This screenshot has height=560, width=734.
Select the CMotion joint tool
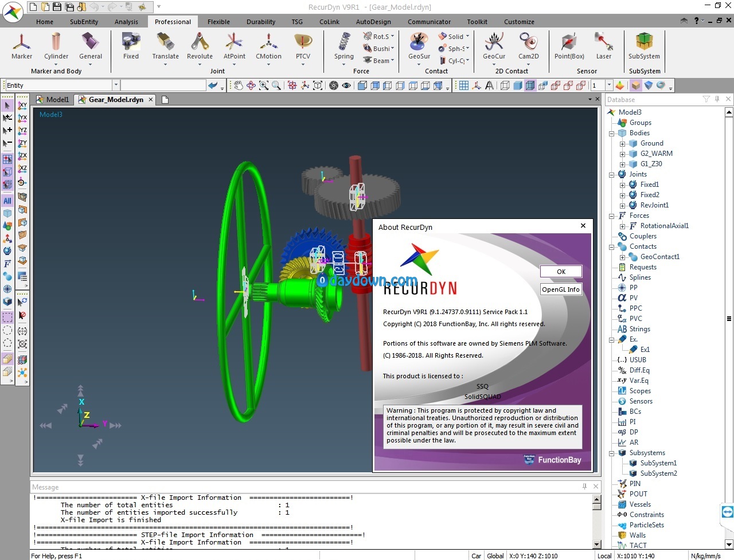(x=268, y=46)
